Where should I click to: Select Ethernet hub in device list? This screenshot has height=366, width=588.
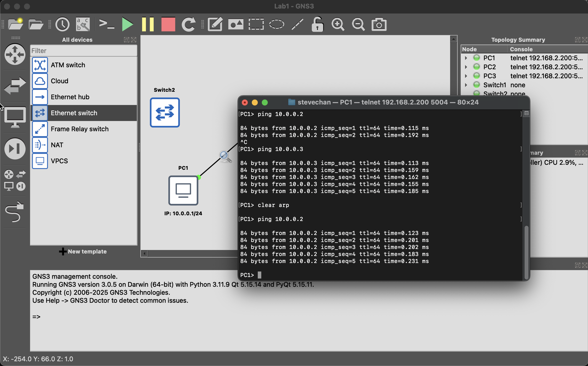click(70, 97)
